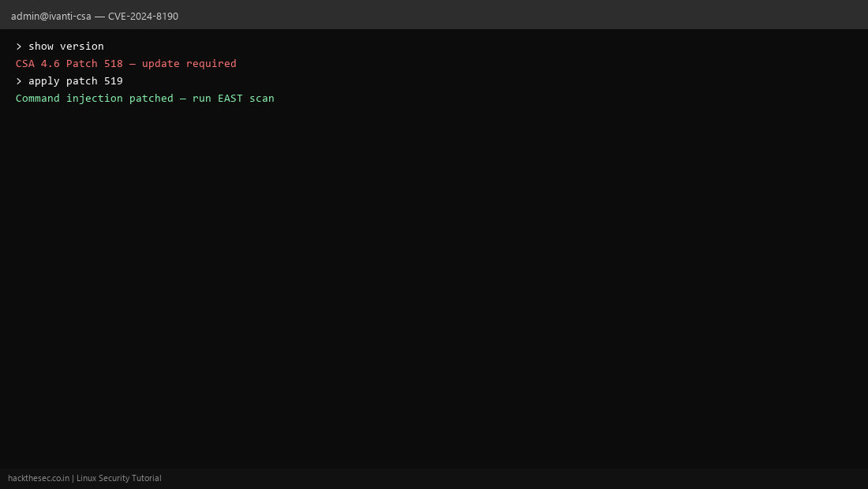Click the word "apply" in second command
Image resolution: width=868 pixels, height=489 pixels.
[x=43, y=81]
